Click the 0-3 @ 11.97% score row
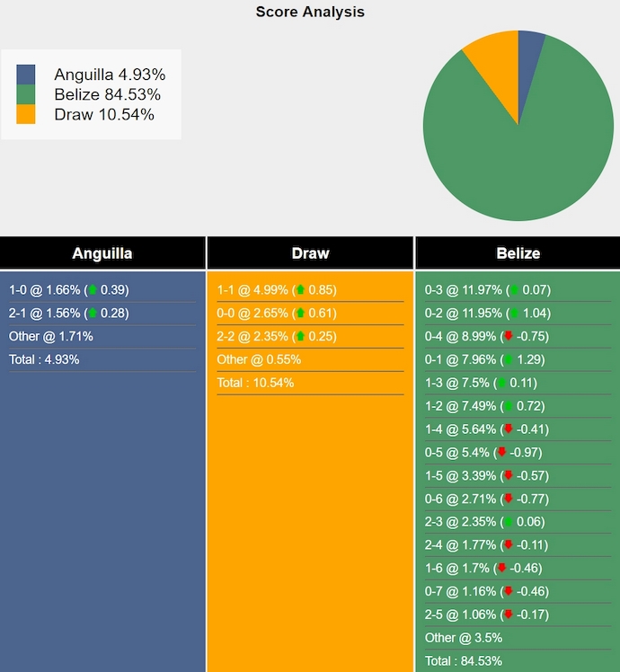Screen dimensions: 620x672 pyautogui.click(x=463, y=290)
